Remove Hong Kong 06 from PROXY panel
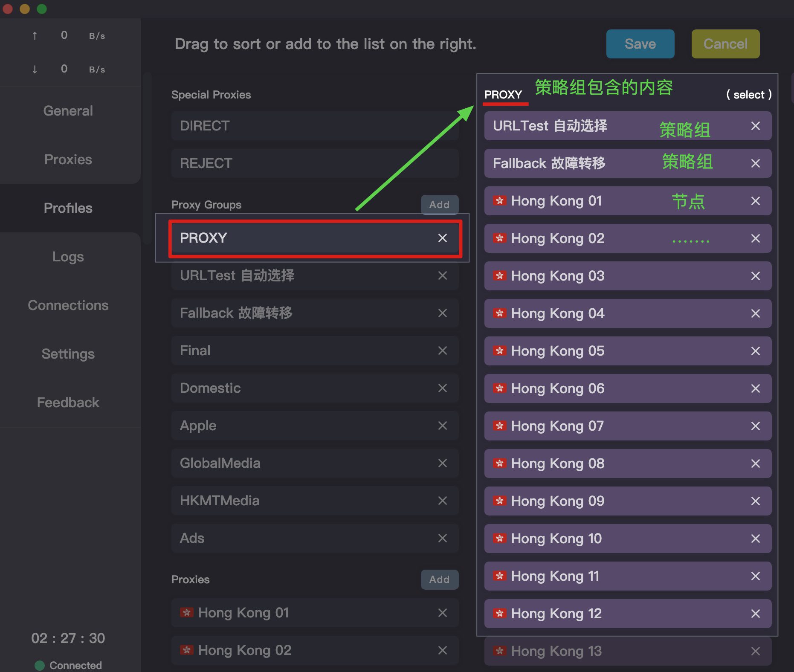794x672 pixels. point(755,388)
